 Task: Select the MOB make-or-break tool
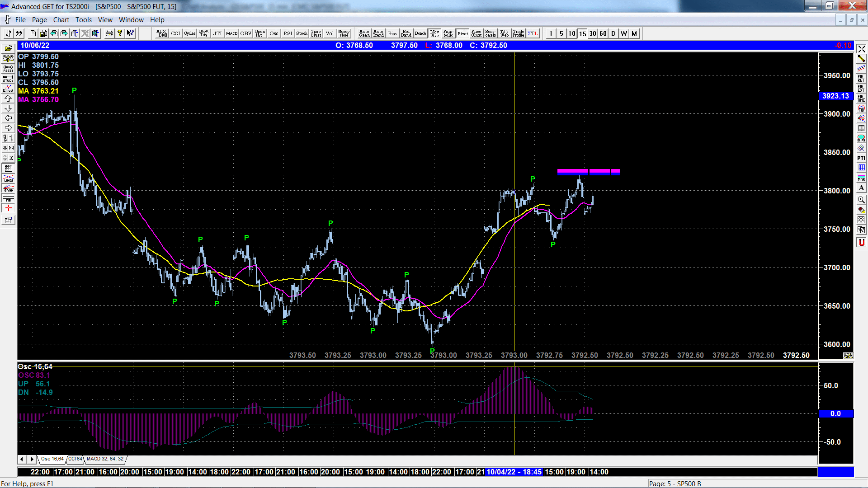point(861,178)
